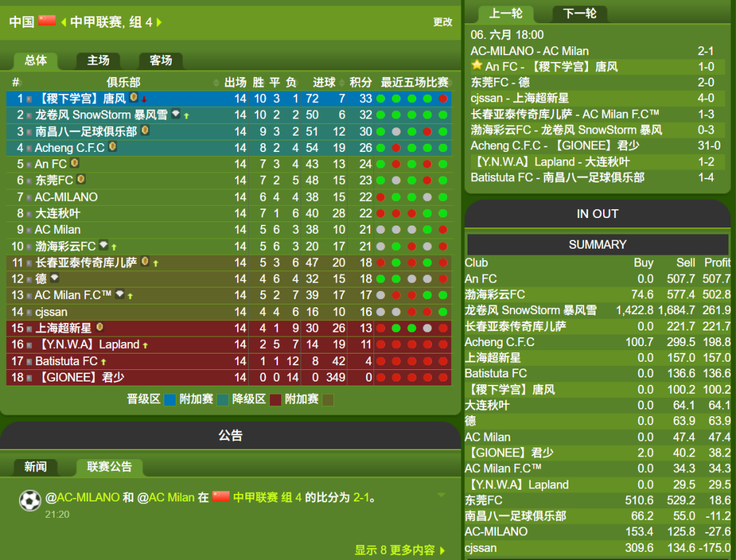Sort the table by the 进球 column sort arrows
736x560 pixels.
pos(341,83)
